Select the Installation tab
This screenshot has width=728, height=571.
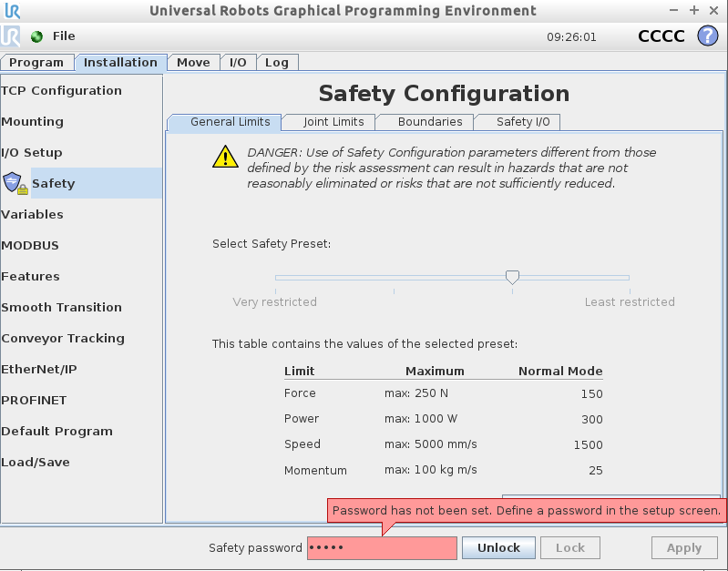pos(120,63)
